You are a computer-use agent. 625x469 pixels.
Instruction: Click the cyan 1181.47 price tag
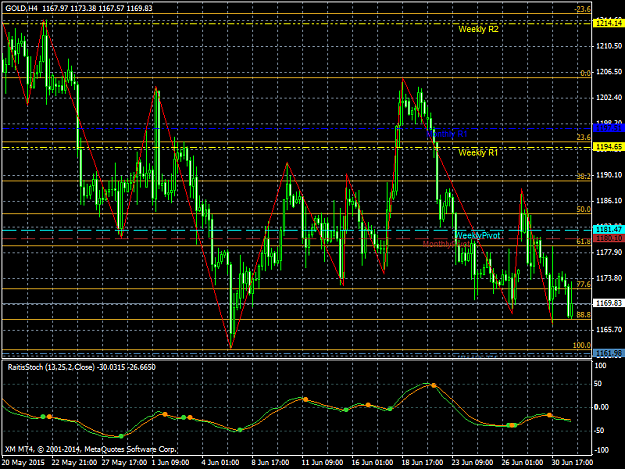pos(609,230)
